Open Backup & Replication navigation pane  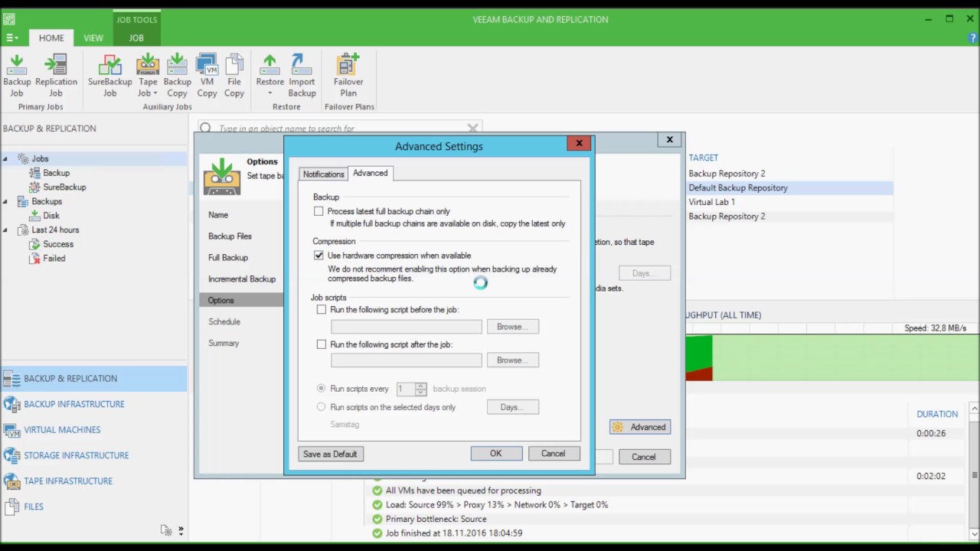point(93,378)
